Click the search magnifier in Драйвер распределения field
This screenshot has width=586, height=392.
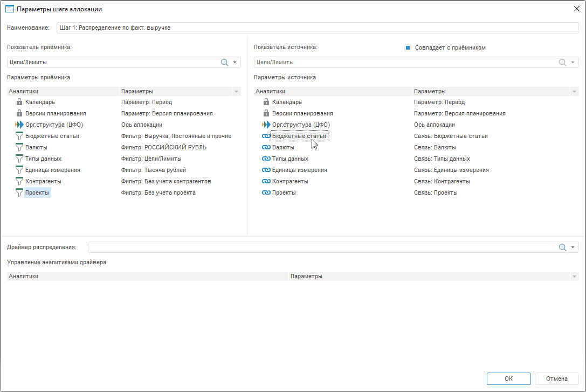pos(562,247)
